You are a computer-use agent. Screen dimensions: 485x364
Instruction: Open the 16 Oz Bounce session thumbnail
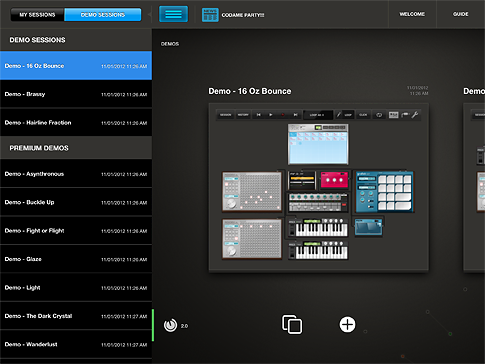318,188
